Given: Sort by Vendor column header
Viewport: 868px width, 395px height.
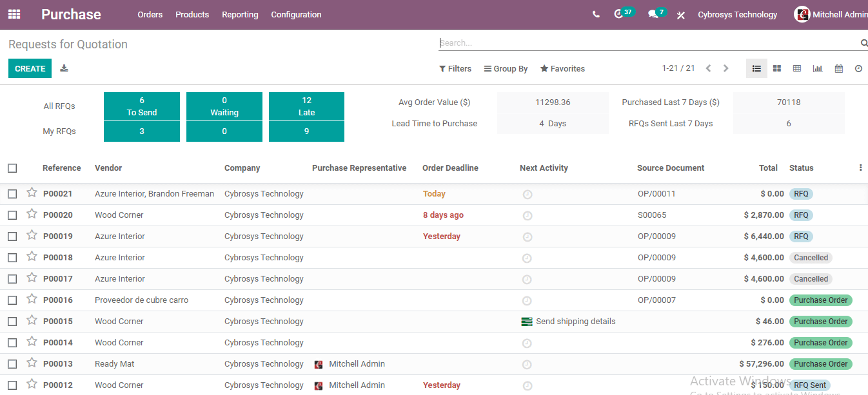Looking at the screenshot, I should [x=108, y=168].
